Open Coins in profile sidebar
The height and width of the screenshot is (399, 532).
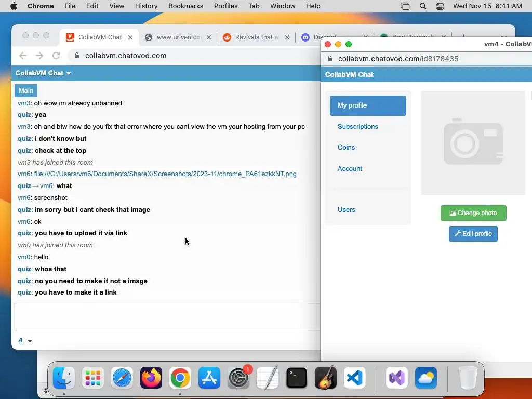coord(346,147)
